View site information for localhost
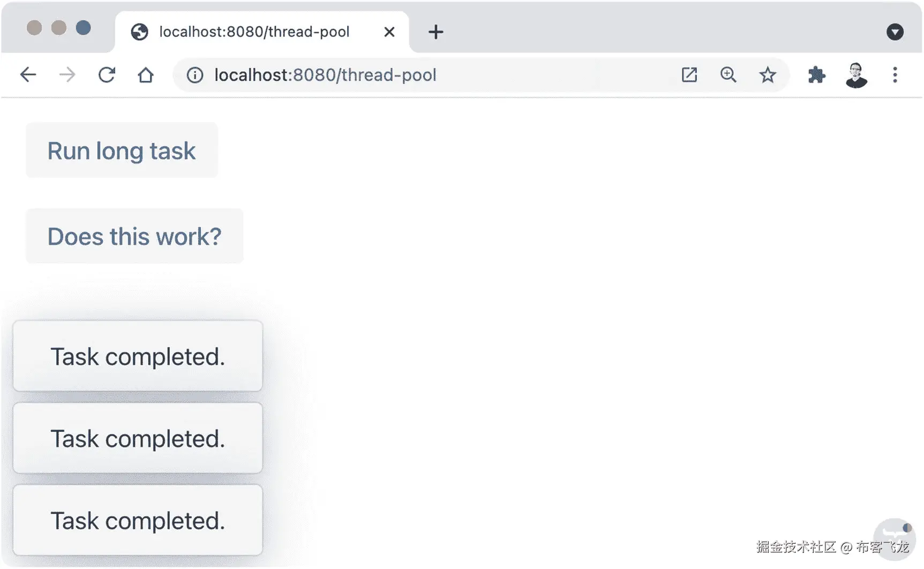Viewport: 924px width, 569px height. [x=195, y=75]
